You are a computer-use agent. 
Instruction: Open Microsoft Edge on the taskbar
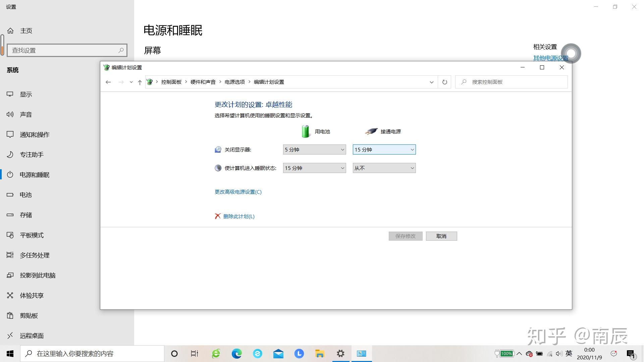pos(237,354)
